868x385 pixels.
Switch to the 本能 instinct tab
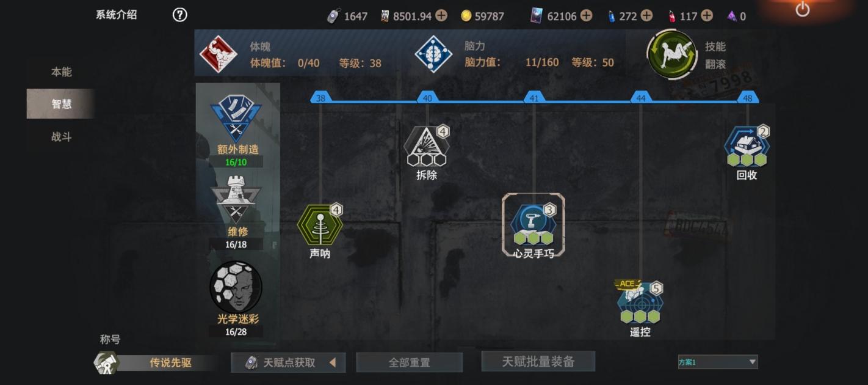point(61,72)
